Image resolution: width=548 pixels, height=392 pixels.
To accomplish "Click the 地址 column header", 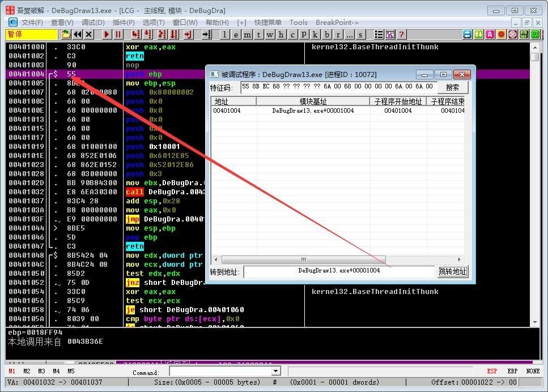I will pos(233,101).
